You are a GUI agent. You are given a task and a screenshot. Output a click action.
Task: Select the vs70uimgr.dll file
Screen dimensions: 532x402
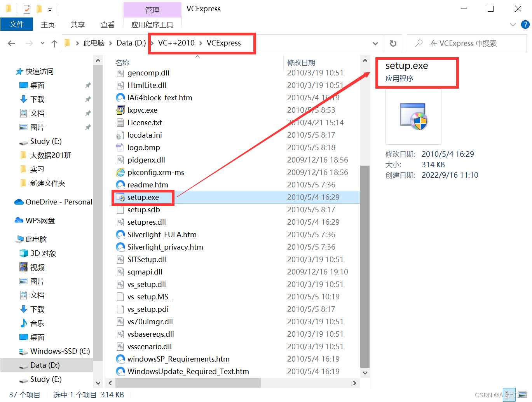click(150, 322)
